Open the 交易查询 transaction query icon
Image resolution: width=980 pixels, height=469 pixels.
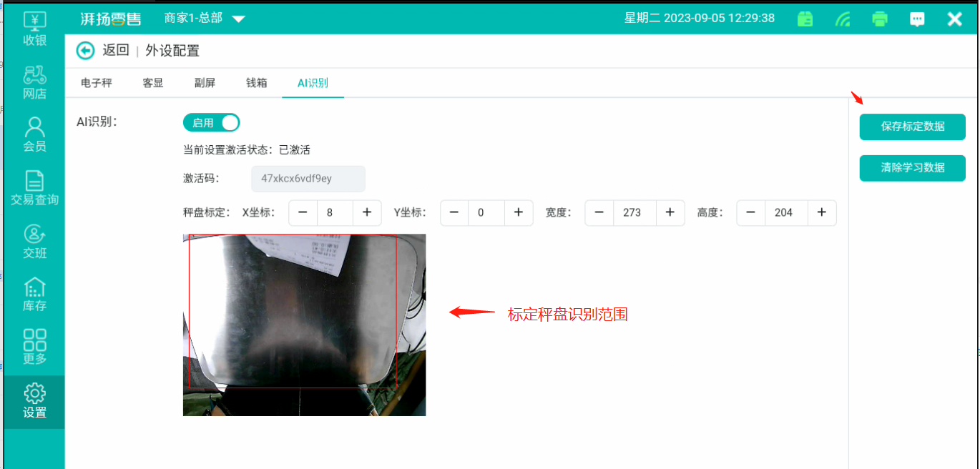point(34,188)
